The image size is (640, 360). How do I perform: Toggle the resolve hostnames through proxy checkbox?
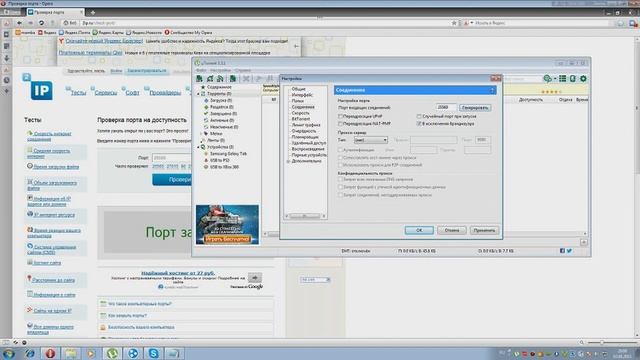point(340,158)
